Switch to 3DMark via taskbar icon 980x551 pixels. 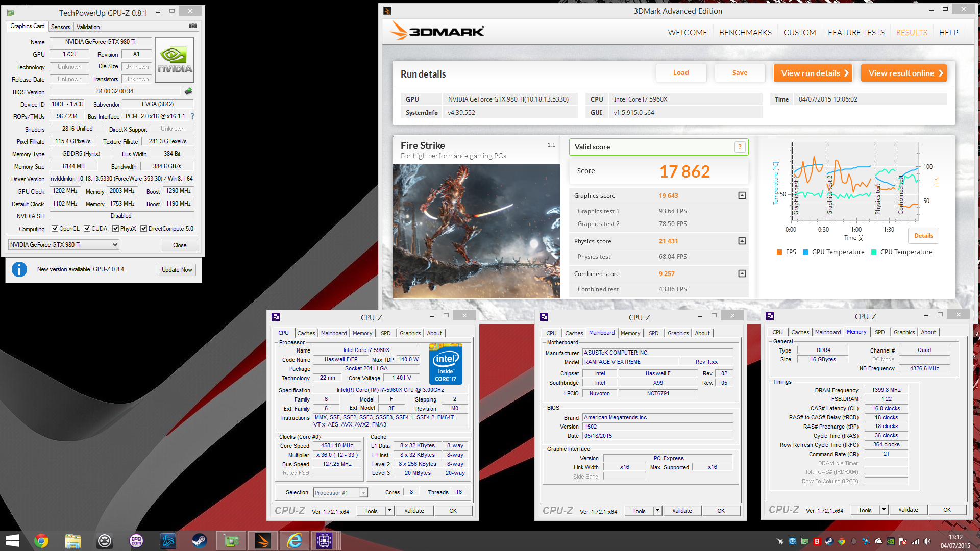[263, 541]
